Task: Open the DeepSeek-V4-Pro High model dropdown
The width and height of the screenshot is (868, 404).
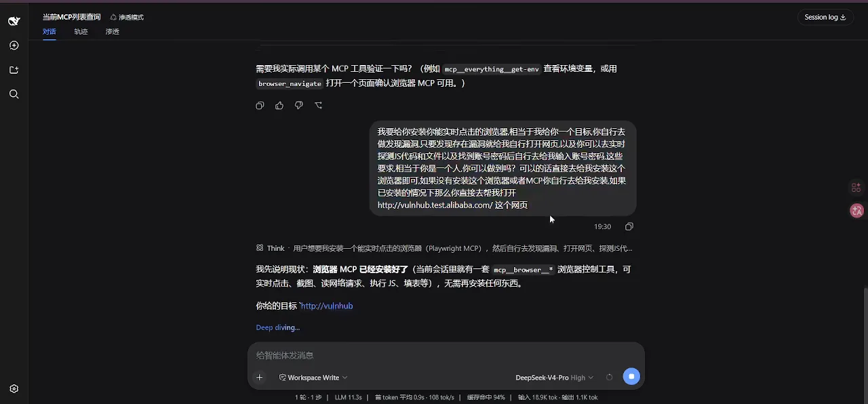Action: (555, 378)
